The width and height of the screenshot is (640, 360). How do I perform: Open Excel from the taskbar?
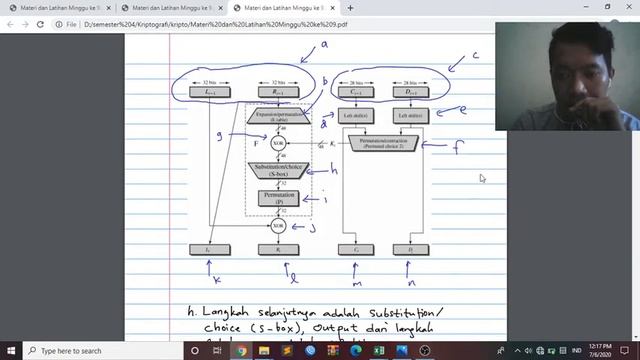[x=379, y=351]
